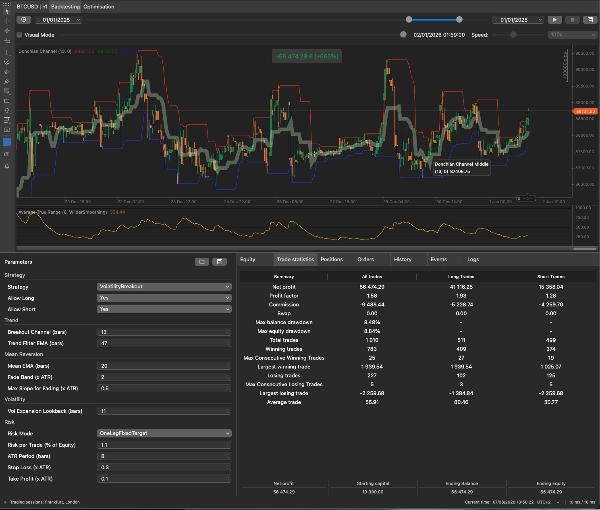Click the Trading sessions status bar text

point(45,502)
